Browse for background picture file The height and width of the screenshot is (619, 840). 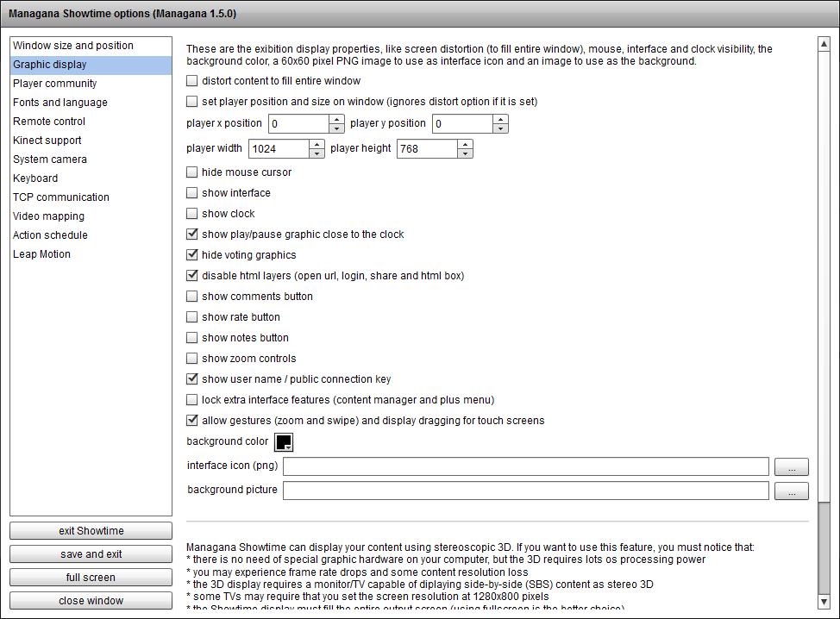[791, 491]
